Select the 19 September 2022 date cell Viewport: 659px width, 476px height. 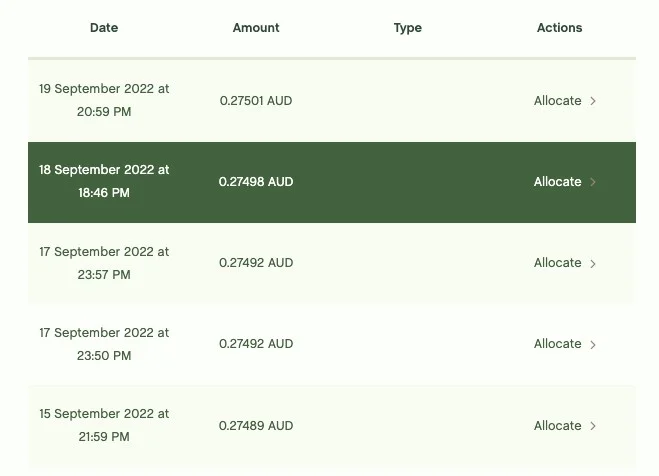(x=104, y=100)
